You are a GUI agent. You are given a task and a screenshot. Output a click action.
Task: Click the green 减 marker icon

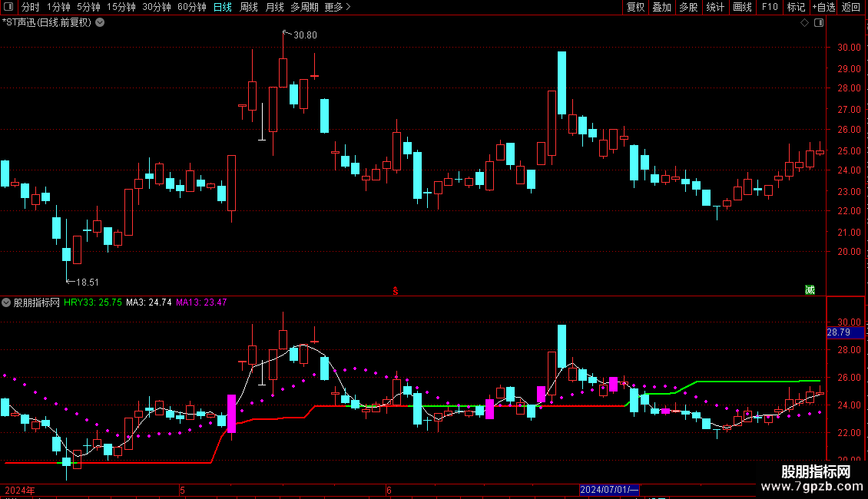click(x=810, y=290)
